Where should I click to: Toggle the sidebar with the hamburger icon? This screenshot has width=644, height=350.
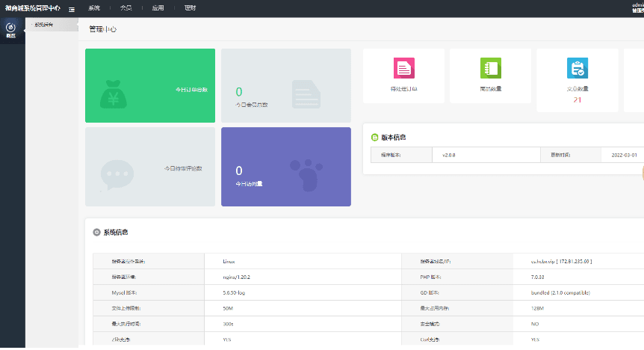point(72,8)
